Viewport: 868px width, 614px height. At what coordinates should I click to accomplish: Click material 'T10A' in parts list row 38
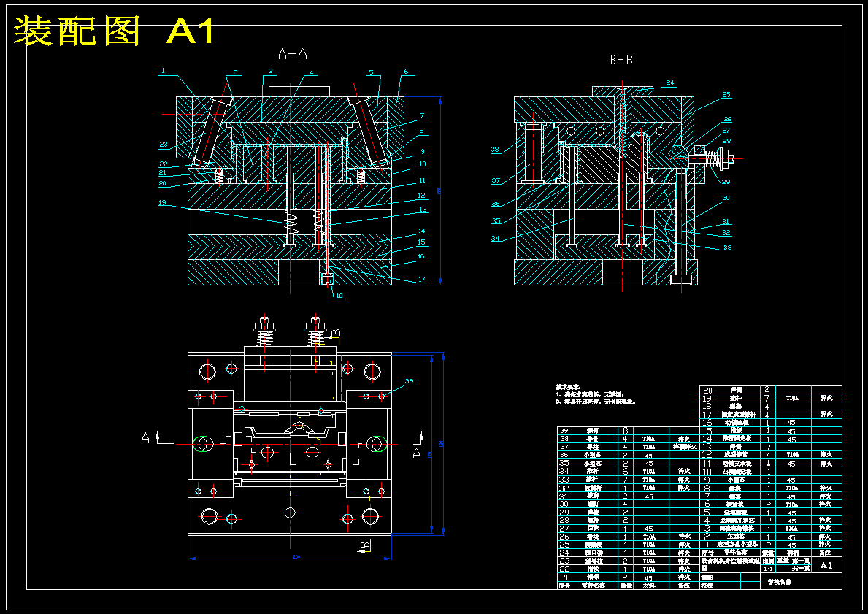(648, 439)
